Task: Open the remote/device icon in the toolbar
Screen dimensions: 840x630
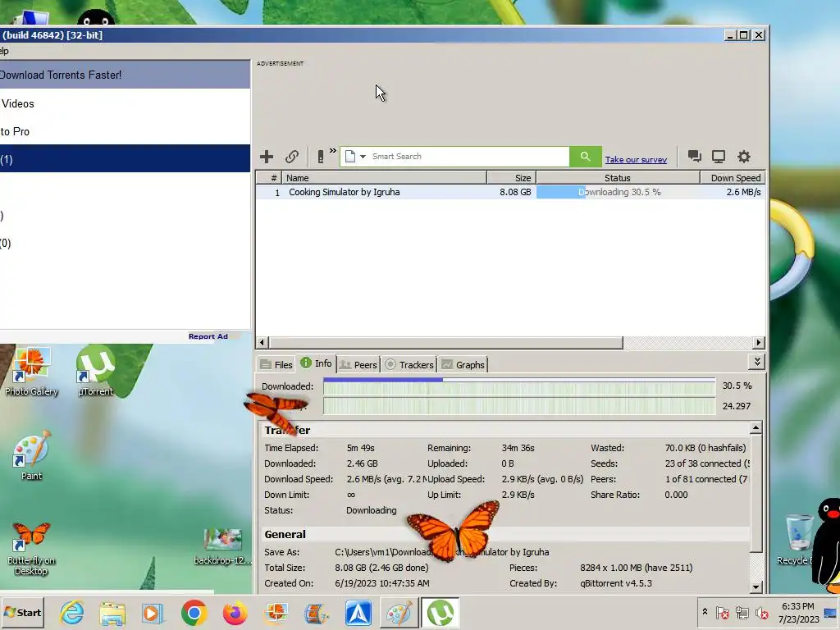Action: click(321, 157)
